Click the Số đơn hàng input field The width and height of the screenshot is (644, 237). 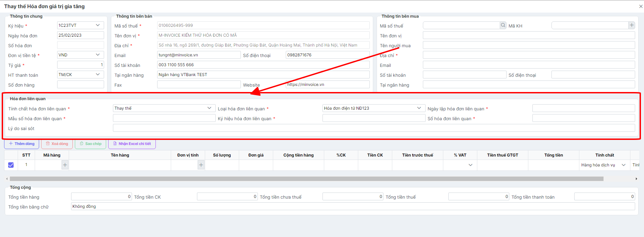pos(81,85)
